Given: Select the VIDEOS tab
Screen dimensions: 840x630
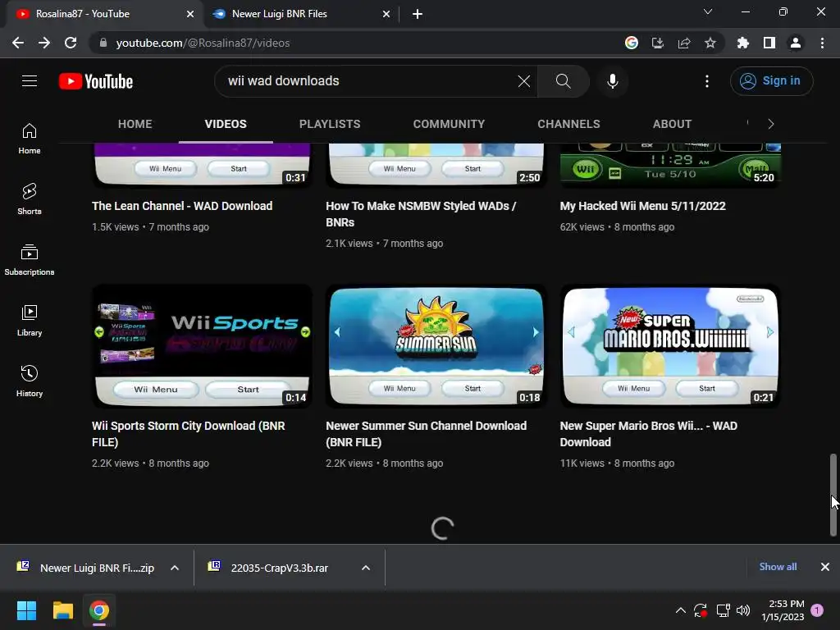Looking at the screenshot, I should [x=226, y=124].
